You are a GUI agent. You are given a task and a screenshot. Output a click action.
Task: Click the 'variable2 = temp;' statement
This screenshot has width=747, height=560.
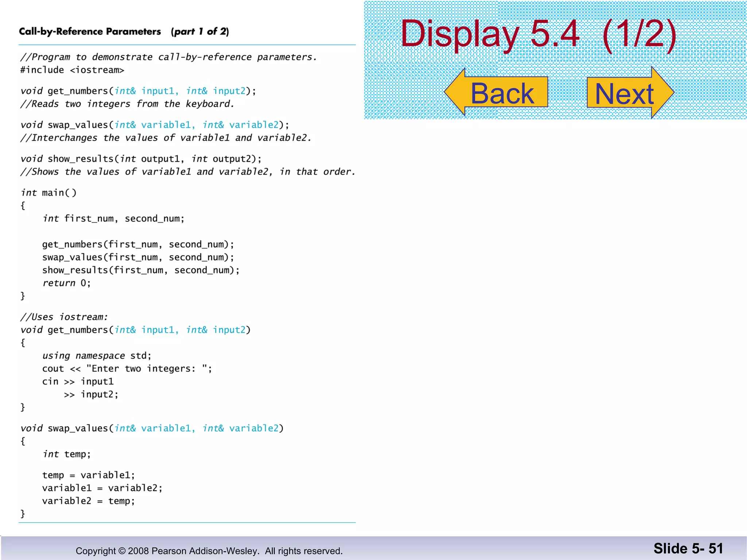coord(89,501)
